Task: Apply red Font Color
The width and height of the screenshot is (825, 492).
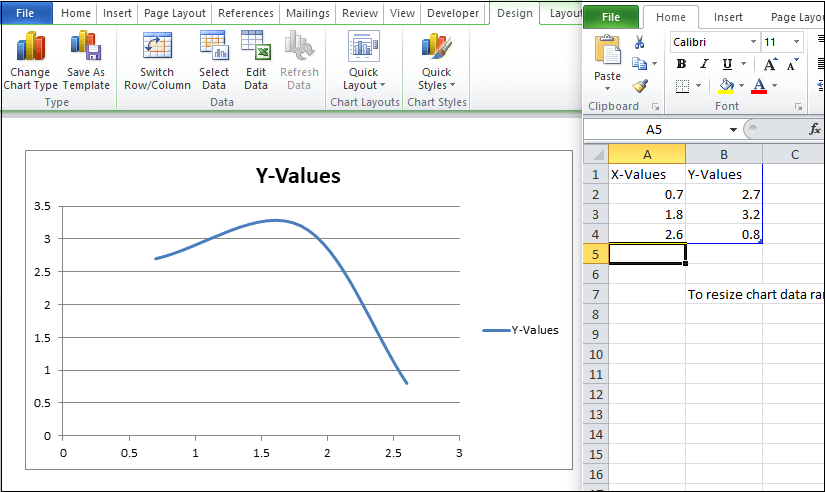Action: [x=759, y=86]
